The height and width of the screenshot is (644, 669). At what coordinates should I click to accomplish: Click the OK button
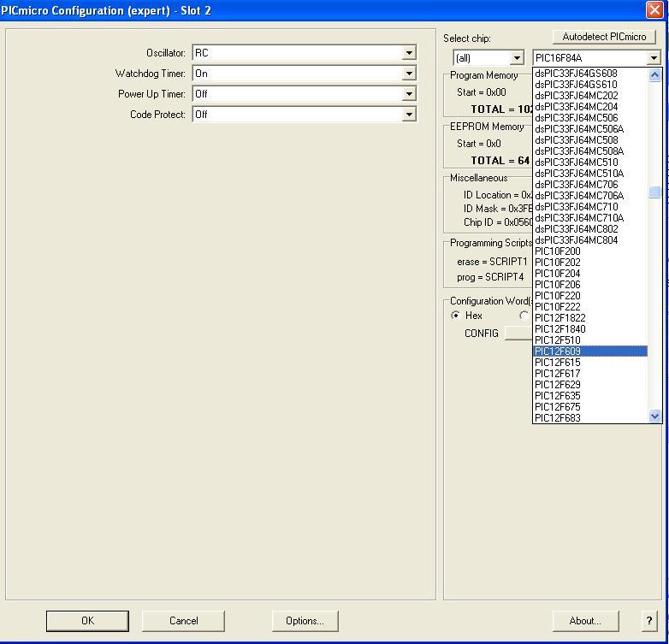[87, 621]
